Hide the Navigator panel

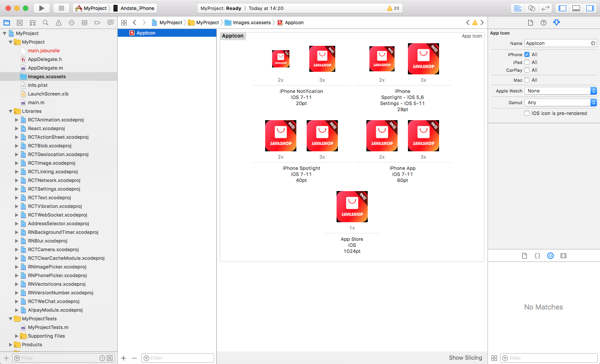(x=562, y=8)
